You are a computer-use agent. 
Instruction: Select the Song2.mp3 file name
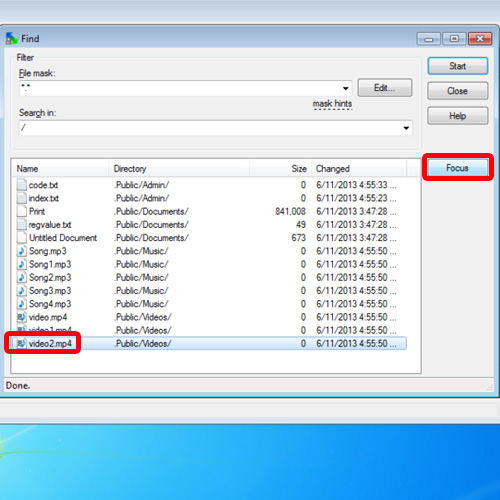50,278
